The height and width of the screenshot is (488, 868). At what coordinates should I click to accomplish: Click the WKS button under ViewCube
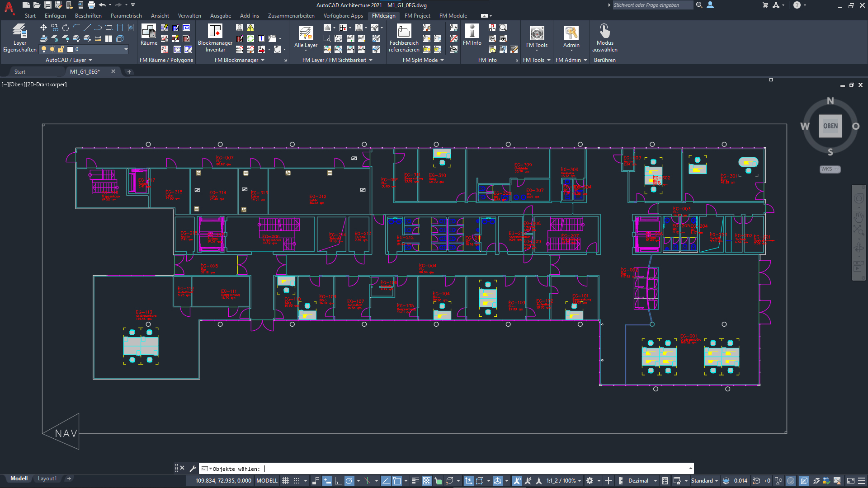(829, 169)
